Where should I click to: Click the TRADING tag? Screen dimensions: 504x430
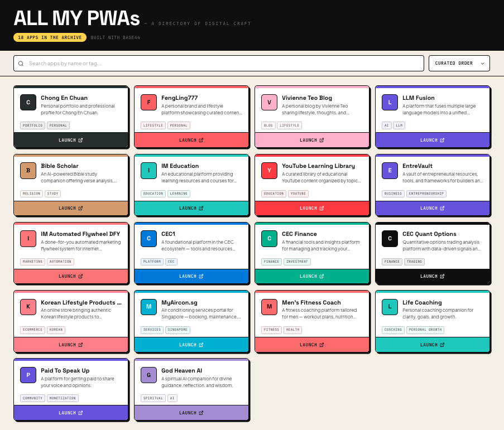(x=414, y=262)
